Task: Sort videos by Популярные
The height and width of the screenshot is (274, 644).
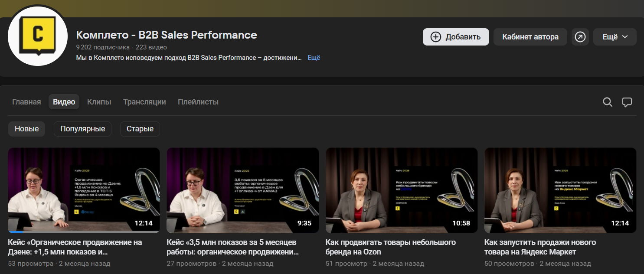Action: pyautogui.click(x=82, y=129)
